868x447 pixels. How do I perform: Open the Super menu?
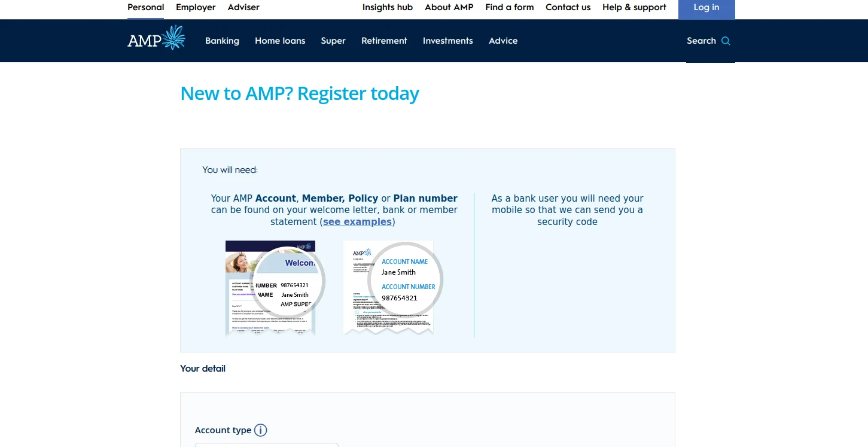point(333,41)
